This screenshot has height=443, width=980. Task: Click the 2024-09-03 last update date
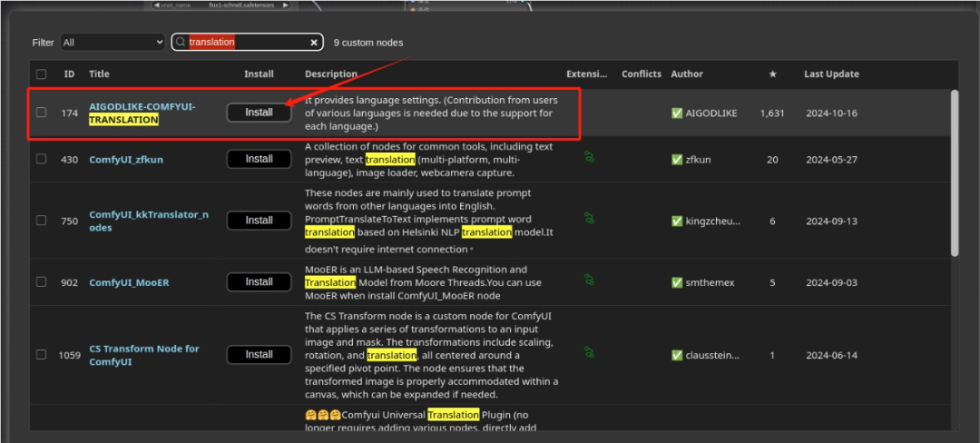831,282
